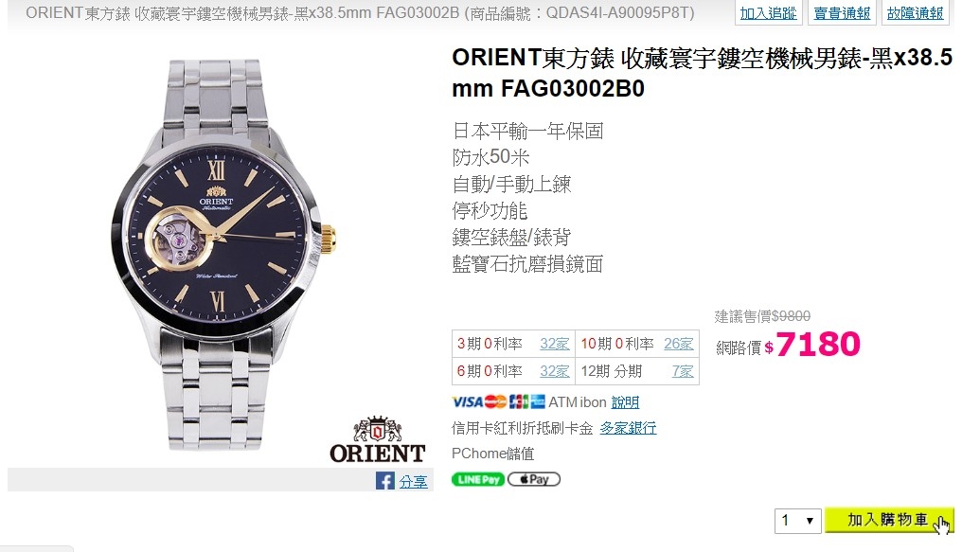Click the Facebook share icon
The image size is (980, 552).
pyautogui.click(x=385, y=481)
